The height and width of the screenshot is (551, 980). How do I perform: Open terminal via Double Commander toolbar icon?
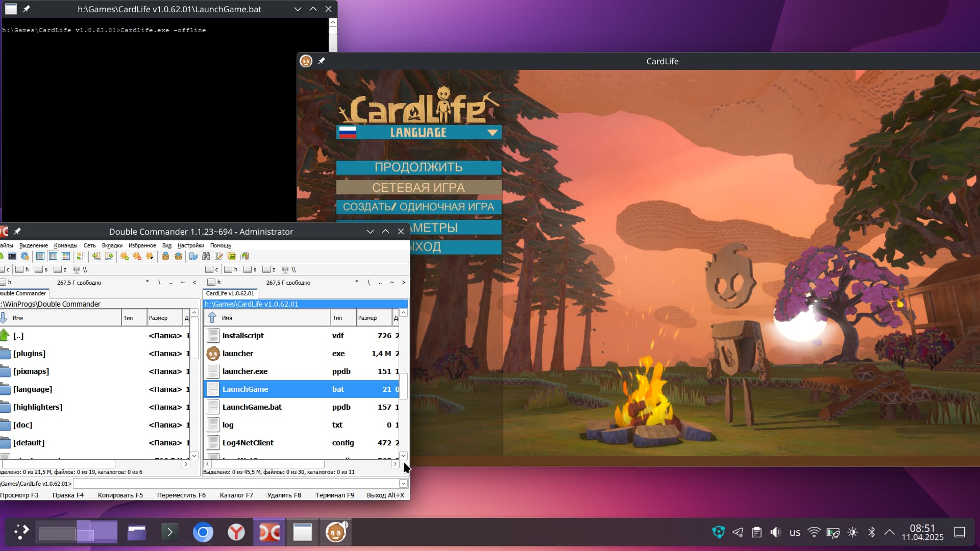pyautogui.click(x=12, y=256)
